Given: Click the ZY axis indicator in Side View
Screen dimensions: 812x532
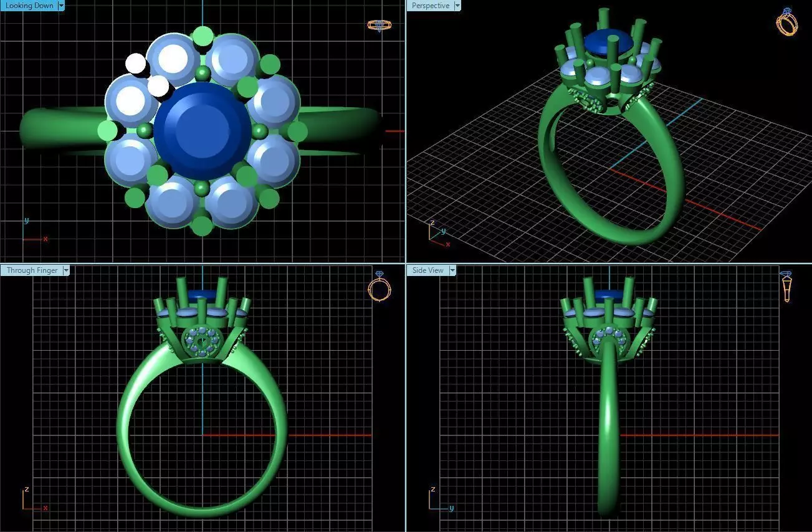Looking at the screenshot, I should pos(441,500).
